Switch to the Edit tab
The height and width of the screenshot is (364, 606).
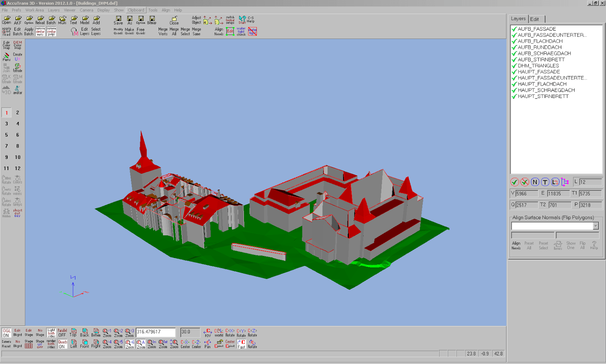point(534,19)
